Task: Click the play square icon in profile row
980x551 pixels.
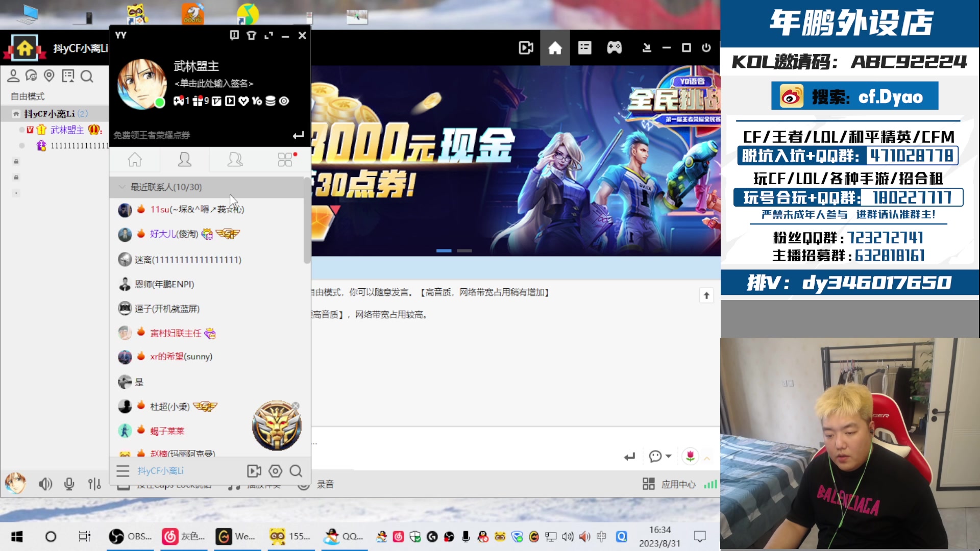Action: click(x=230, y=101)
